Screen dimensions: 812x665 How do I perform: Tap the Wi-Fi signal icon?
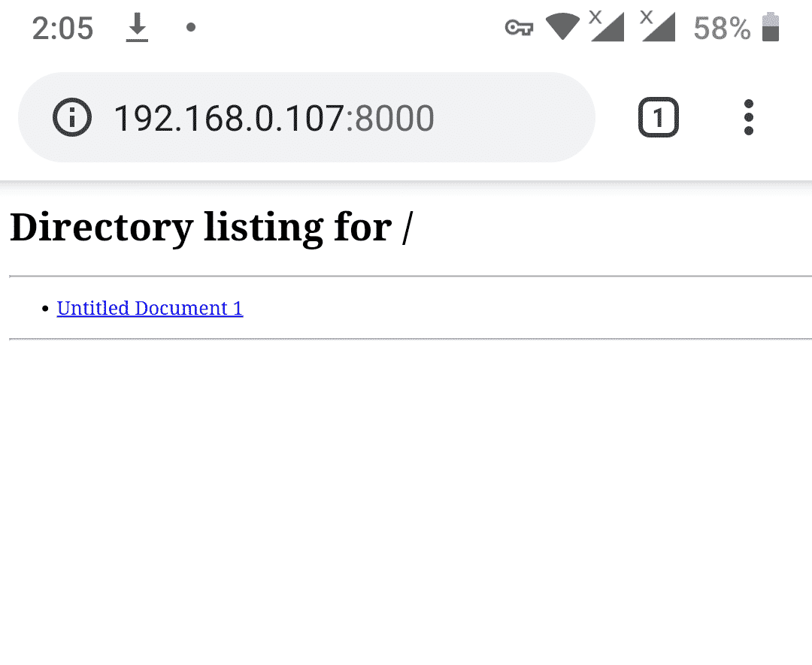click(x=561, y=28)
